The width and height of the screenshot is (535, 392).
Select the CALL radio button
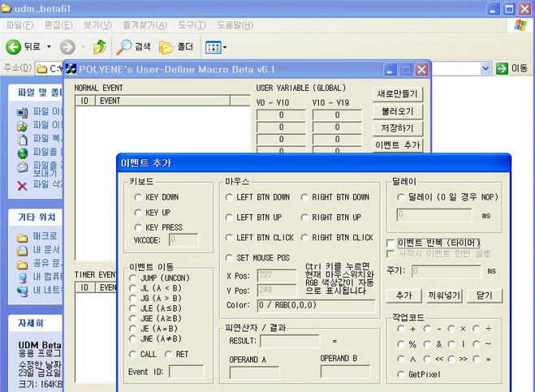[x=132, y=354]
